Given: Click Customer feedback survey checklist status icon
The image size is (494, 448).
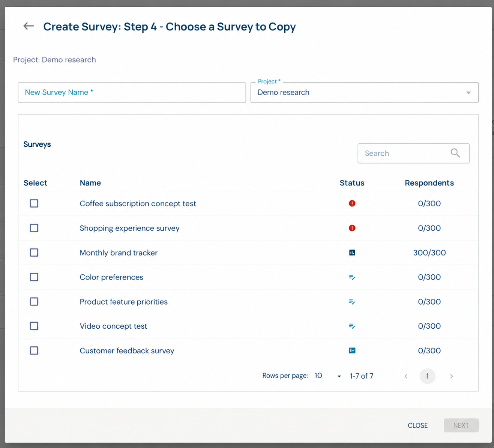Looking at the screenshot, I should click(x=352, y=350).
